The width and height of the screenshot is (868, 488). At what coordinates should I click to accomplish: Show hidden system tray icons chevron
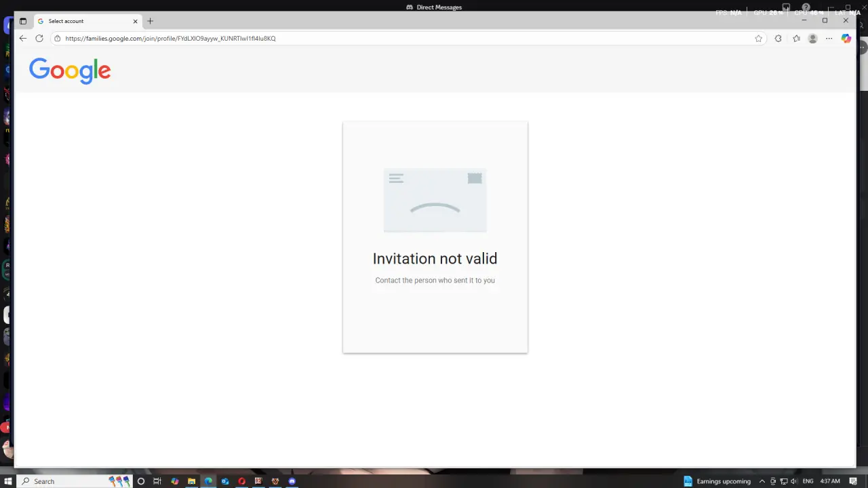pos(762,481)
